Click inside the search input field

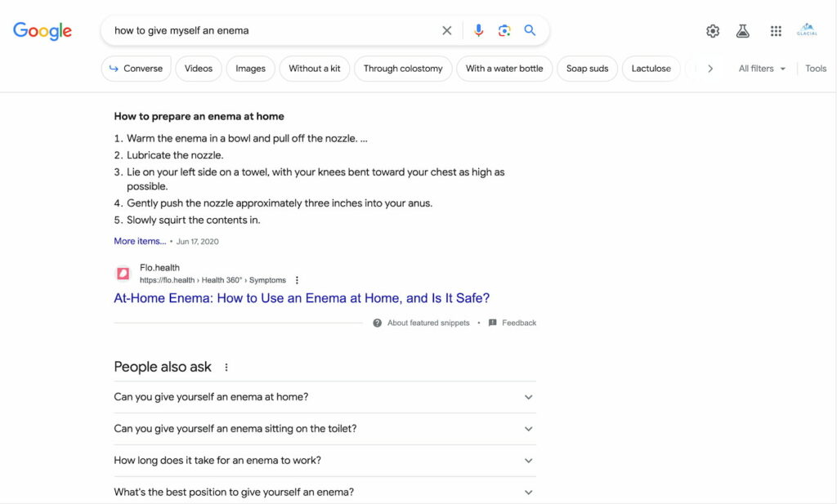[272, 30]
